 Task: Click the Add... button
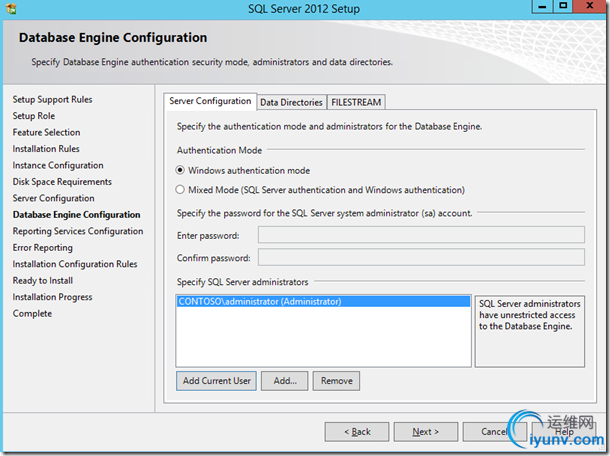[x=285, y=381]
